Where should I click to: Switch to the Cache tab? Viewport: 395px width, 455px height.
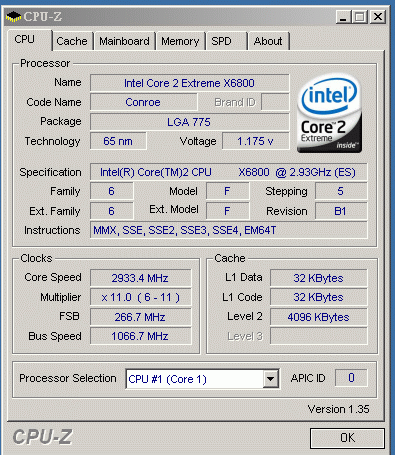pos(72,41)
